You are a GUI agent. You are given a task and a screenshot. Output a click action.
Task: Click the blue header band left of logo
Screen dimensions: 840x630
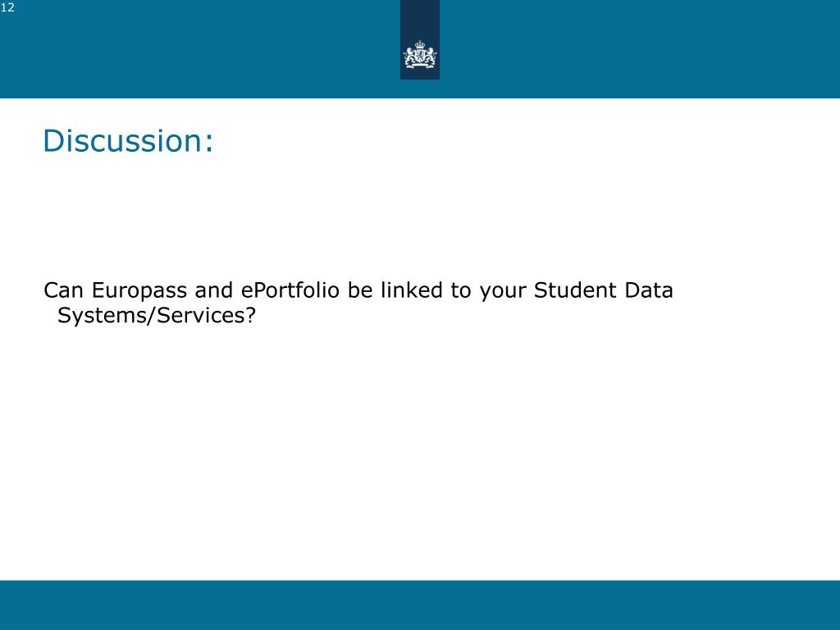200,48
